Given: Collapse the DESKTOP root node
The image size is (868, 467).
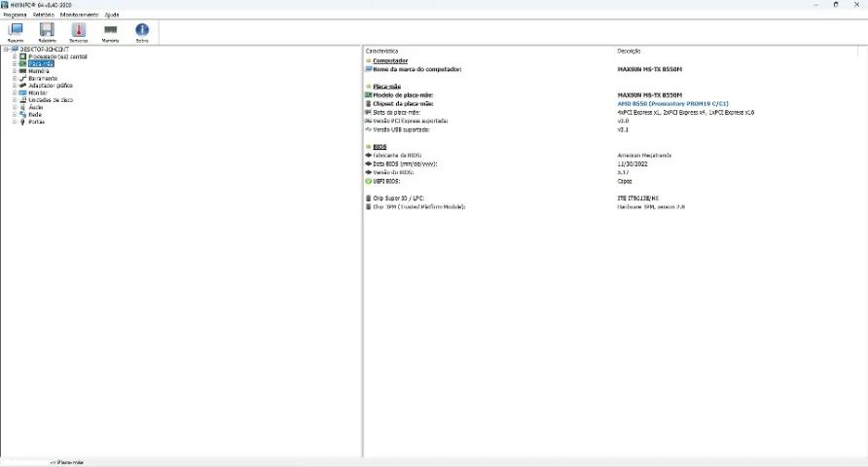Looking at the screenshot, I should 6,50.
